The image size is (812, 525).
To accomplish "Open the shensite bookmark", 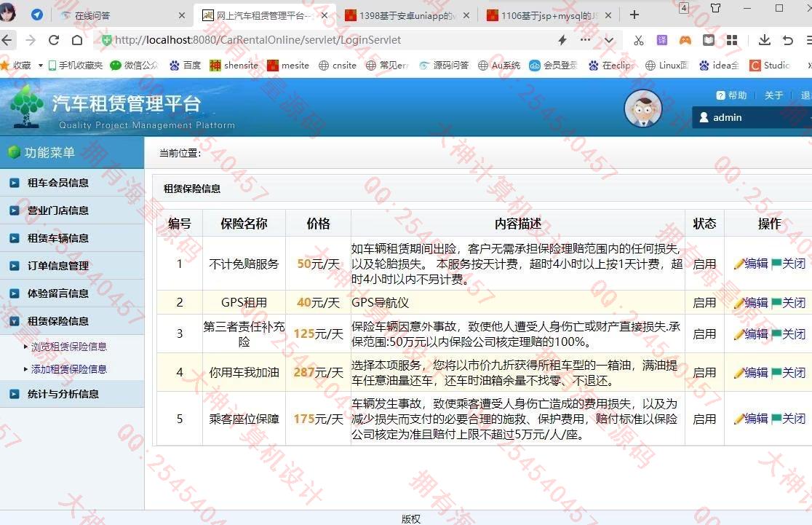I will [x=234, y=66].
